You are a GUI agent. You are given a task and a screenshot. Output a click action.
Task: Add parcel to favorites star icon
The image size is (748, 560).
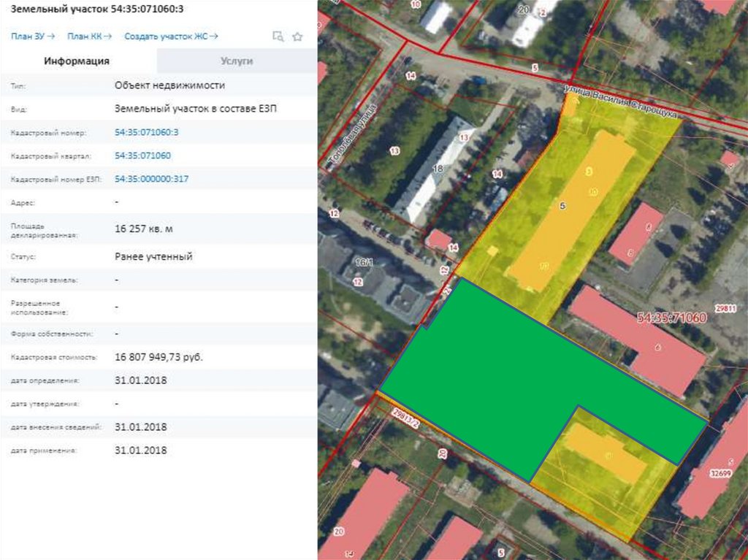[x=298, y=37]
